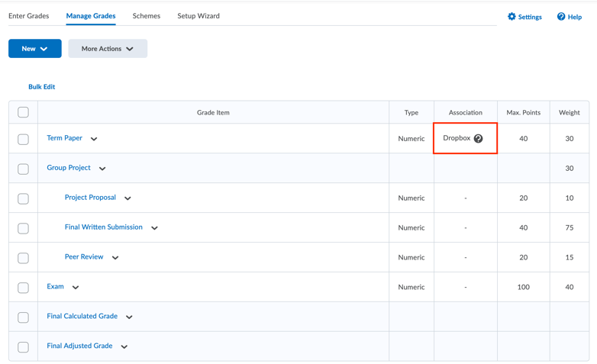Open the Exam context chevron
This screenshot has height=364, width=597.
(x=76, y=288)
